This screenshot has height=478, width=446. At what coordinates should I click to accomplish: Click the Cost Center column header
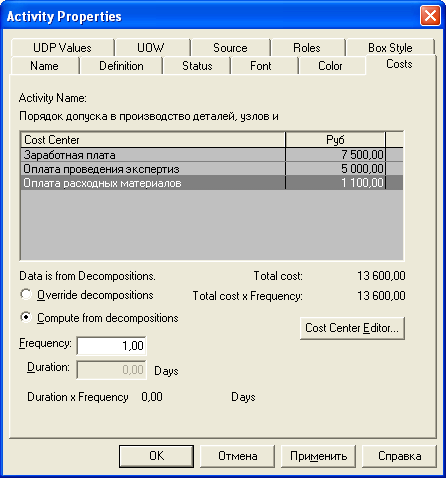click(x=153, y=140)
